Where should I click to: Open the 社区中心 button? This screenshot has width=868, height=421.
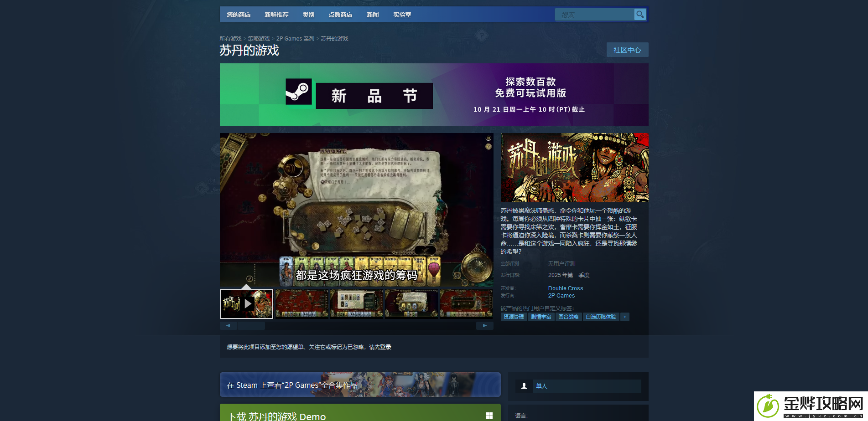click(x=627, y=50)
